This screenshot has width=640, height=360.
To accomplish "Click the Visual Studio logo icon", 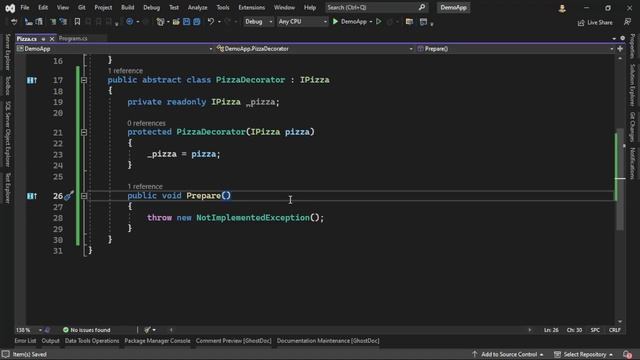I will (10, 8).
